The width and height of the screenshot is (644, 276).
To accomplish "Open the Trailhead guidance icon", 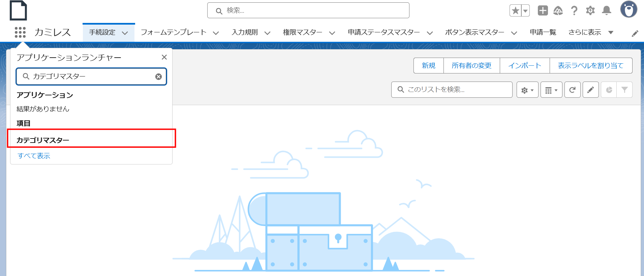I will click(x=558, y=11).
